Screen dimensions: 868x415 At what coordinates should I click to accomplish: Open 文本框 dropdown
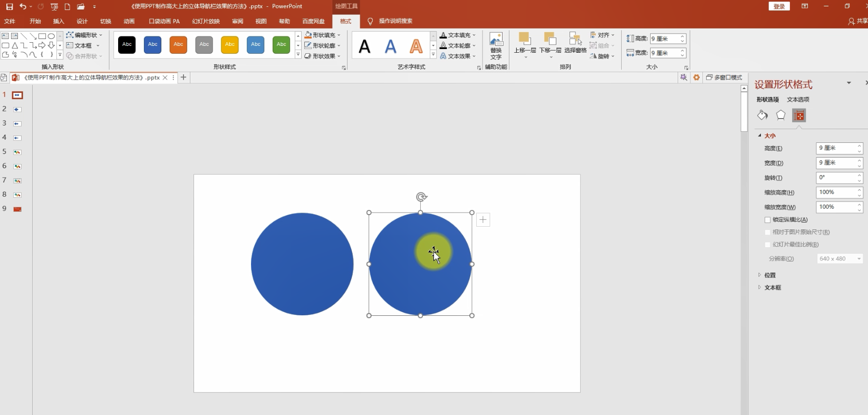click(x=83, y=46)
